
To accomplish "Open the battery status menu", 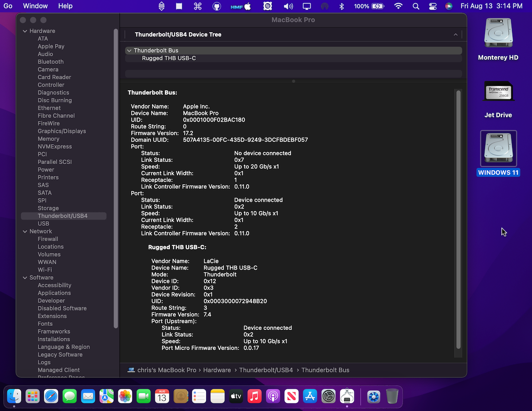I will pyautogui.click(x=369, y=6).
